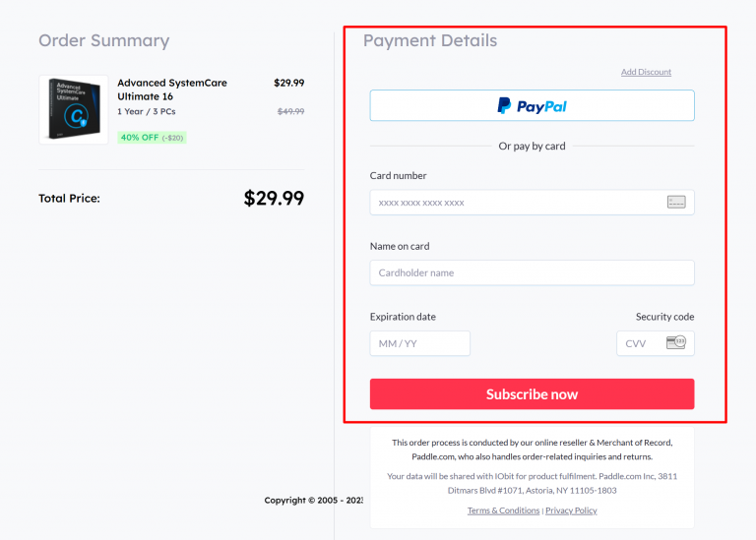Viewport: 756px width, 540px height.
Task: Open the Add Discount link
Action: pos(646,72)
